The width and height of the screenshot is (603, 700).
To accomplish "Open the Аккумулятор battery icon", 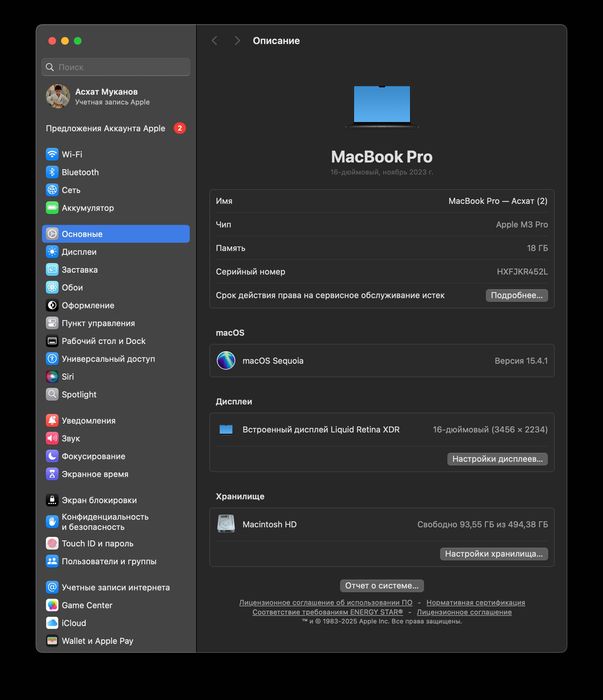I will click(52, 208).
